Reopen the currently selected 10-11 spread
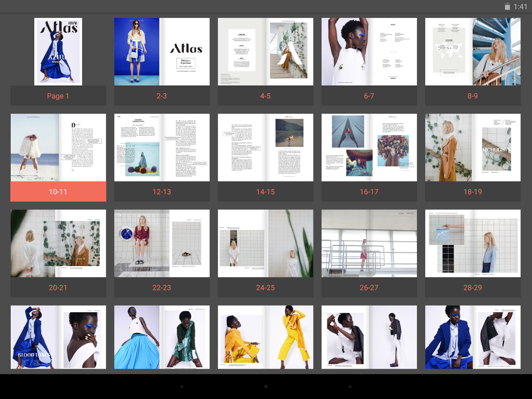 (x=58, y=147)
